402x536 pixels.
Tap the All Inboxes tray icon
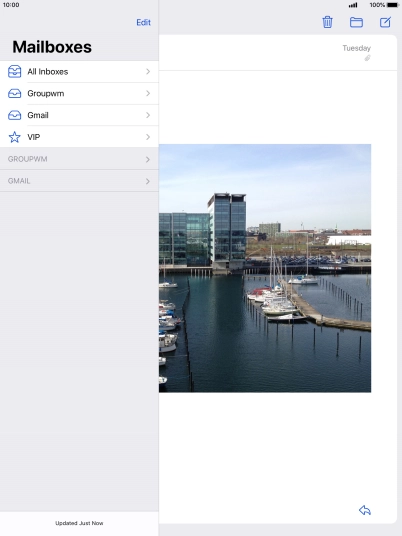[x=14, y=71]
